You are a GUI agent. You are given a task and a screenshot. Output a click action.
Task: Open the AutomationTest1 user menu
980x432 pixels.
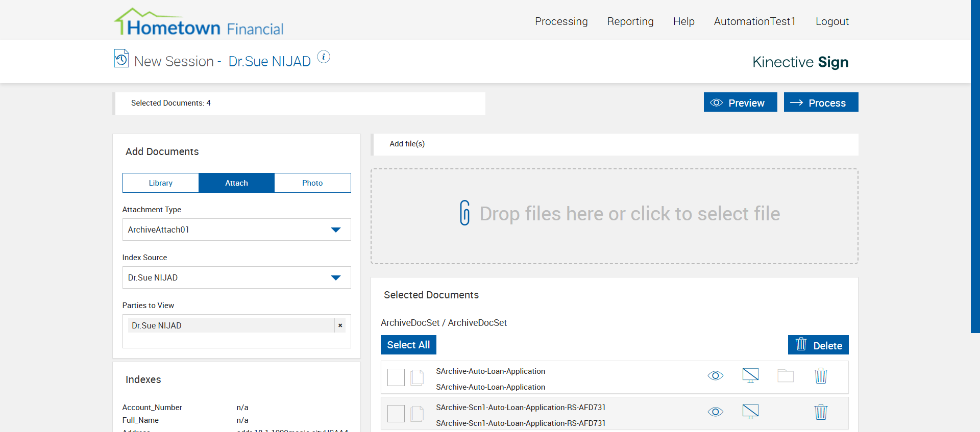coord(755,21)
